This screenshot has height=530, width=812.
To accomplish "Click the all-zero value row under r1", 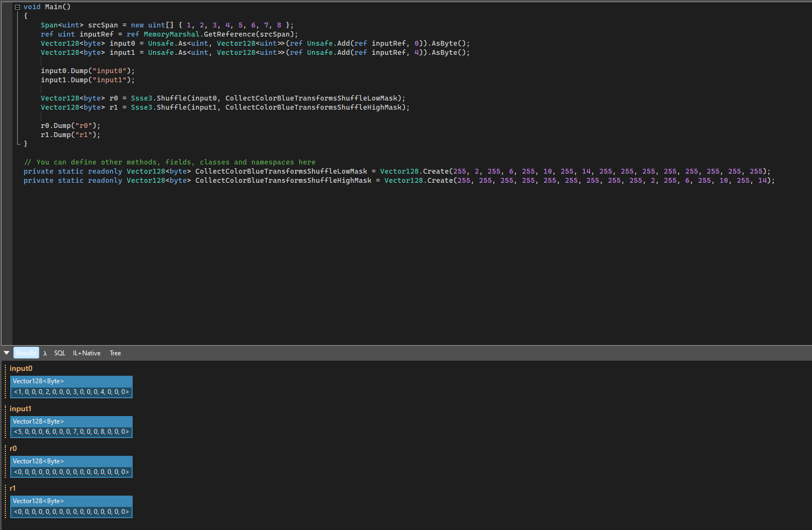I will point(71,512).
